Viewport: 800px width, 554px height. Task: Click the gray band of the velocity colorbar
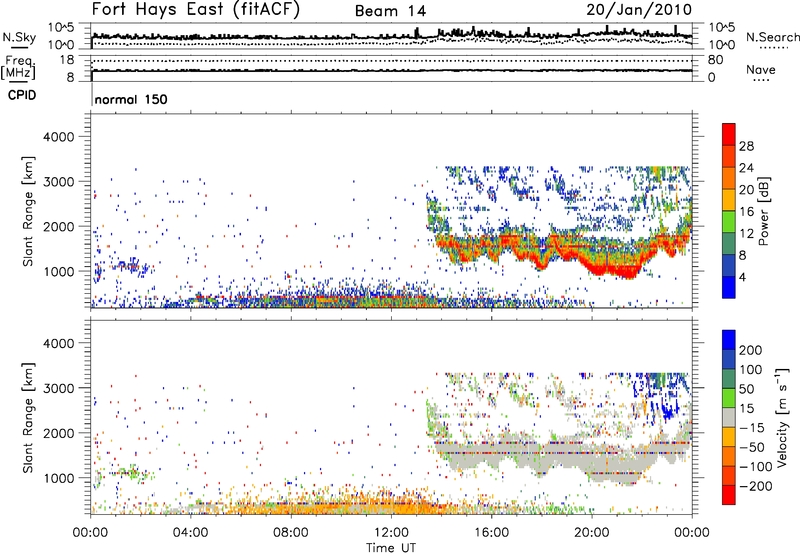(729, 417)
